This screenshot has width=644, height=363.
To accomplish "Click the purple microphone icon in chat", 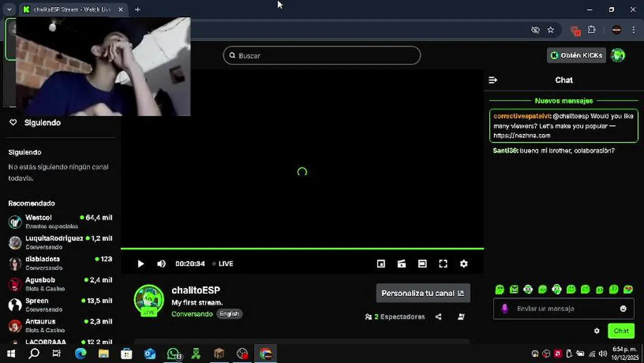I will point(504,309).
